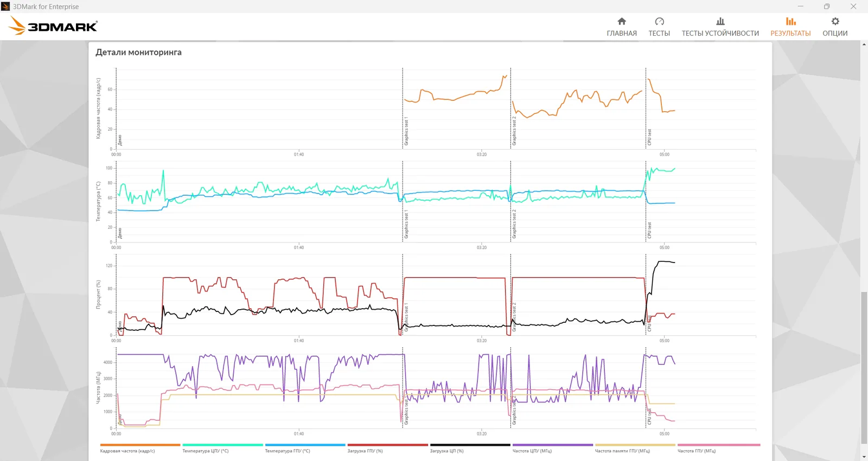
Task: Click the small 3DMark title bar icon
Action: [5, 7]
